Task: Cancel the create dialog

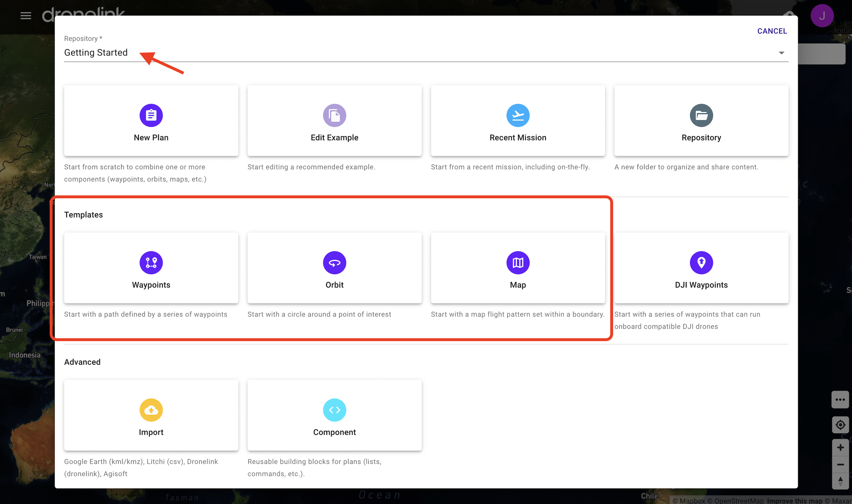Action: 772,31
